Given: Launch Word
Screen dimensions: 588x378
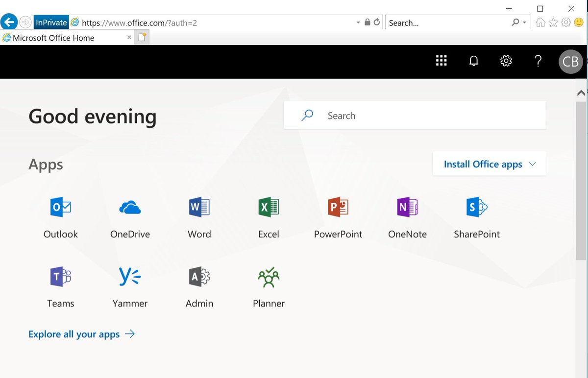Looking at the screenshot, I should pyautogui.click(x=199, y=215).
